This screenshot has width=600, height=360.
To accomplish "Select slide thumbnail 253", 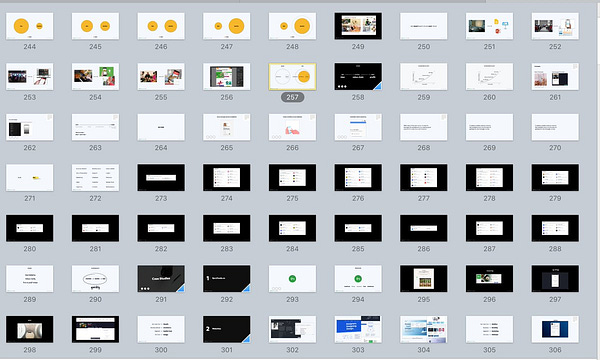I will (x=29, y=77).
